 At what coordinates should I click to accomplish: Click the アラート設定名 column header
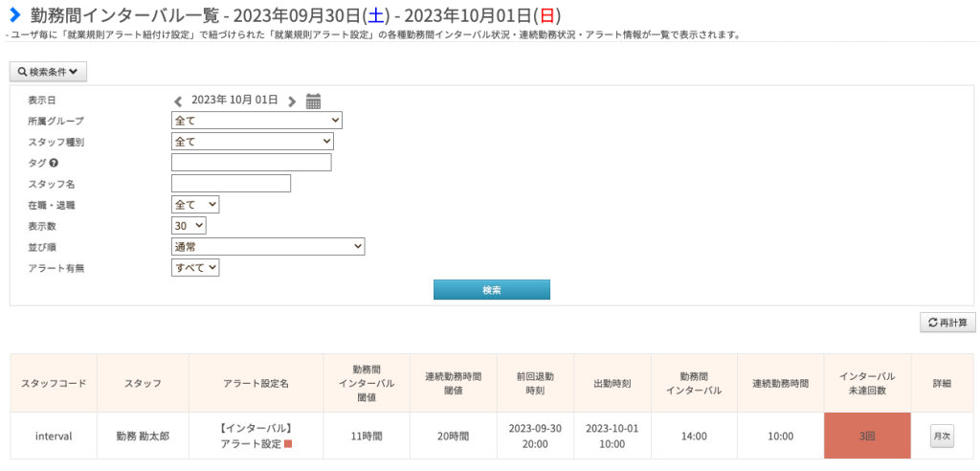256,384
